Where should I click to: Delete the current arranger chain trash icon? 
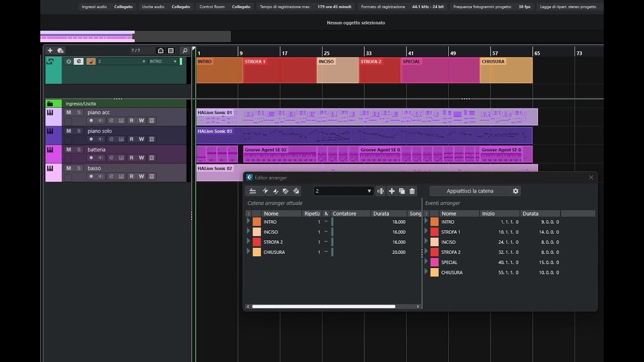coord(413,191)
